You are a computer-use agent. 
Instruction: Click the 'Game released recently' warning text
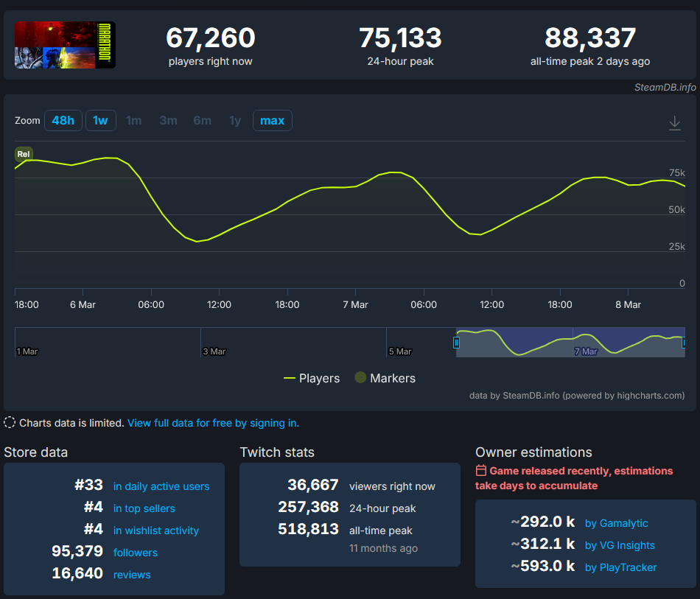(x=574, y=478)
